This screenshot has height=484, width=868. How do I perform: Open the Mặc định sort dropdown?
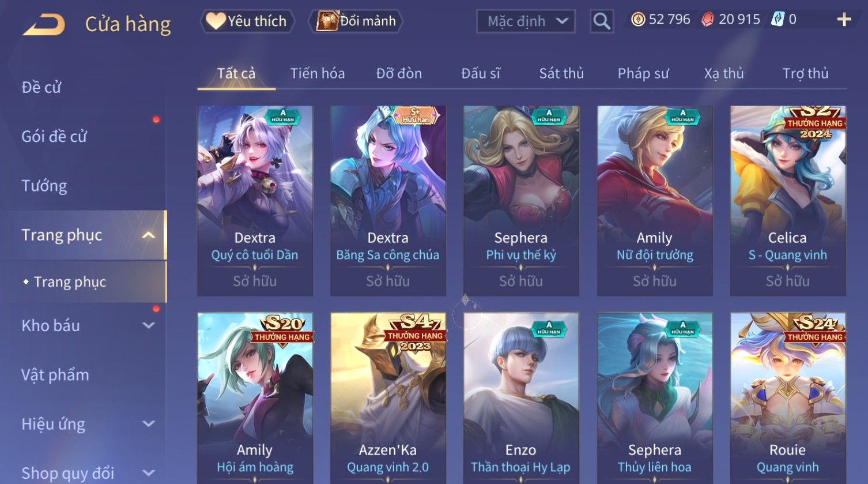point(526,22)
